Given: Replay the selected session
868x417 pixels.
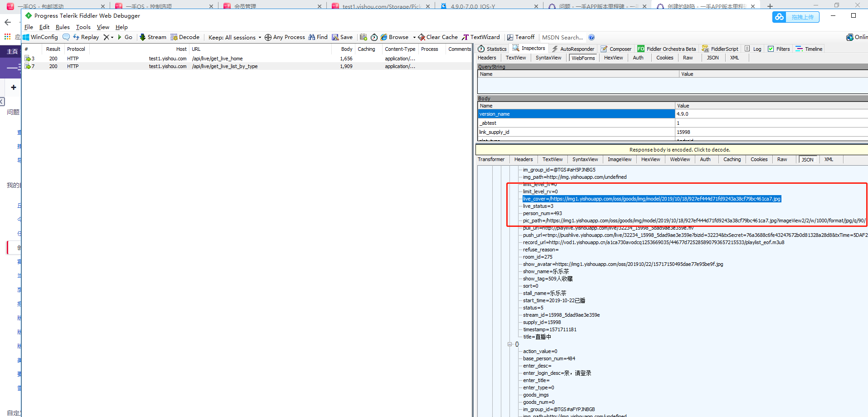Looking at the screenshot, I should (86, 37).
